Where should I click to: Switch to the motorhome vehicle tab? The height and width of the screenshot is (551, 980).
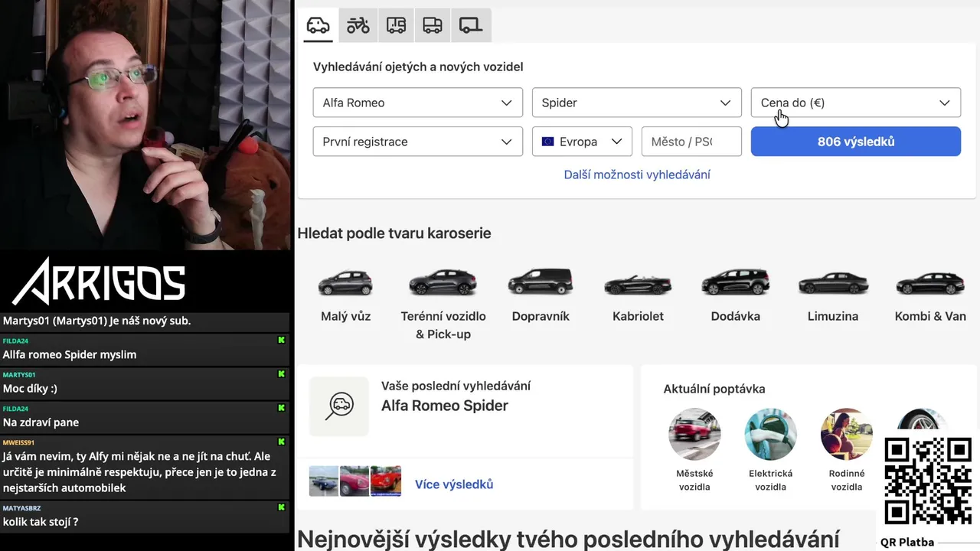tap(396, 25)
